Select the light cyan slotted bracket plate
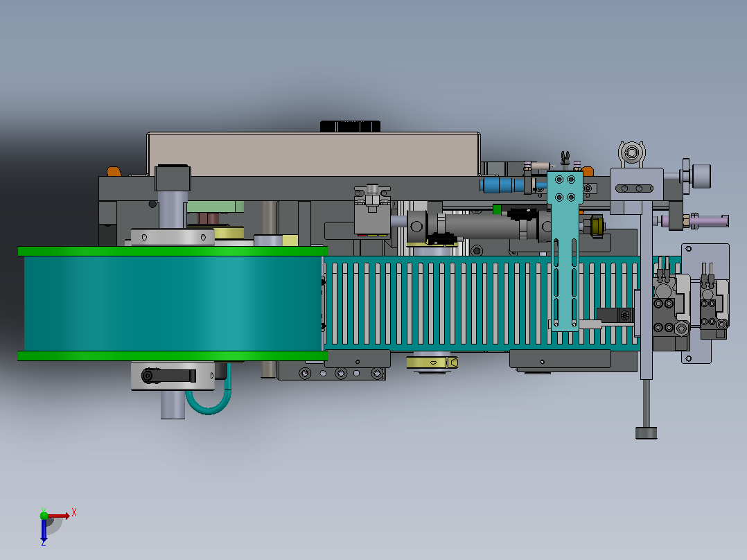This screenshot has height=560, width=747. [x=565, y=250]
